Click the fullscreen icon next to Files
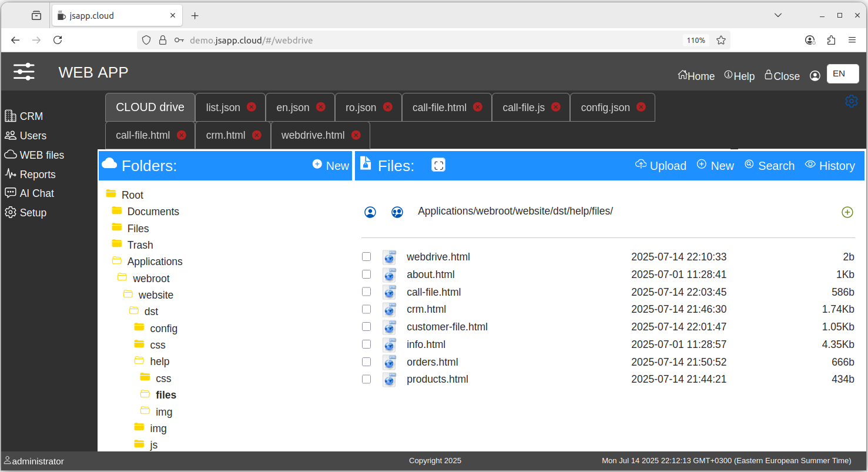 [438, 165]
